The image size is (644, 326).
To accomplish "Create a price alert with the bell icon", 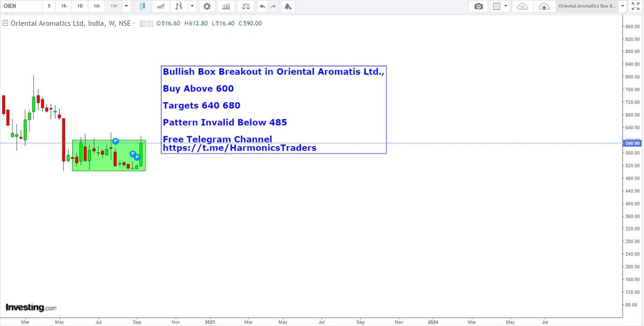I will tap(288, 6).
